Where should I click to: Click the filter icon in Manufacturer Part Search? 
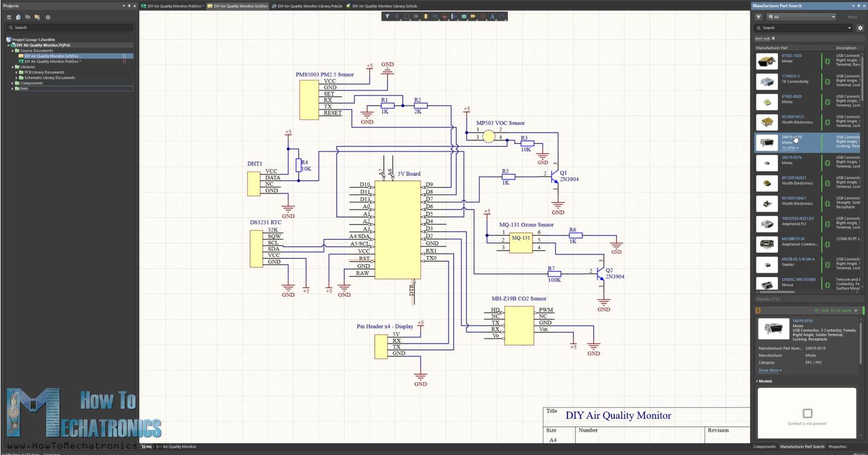click(x=758, y=17)
